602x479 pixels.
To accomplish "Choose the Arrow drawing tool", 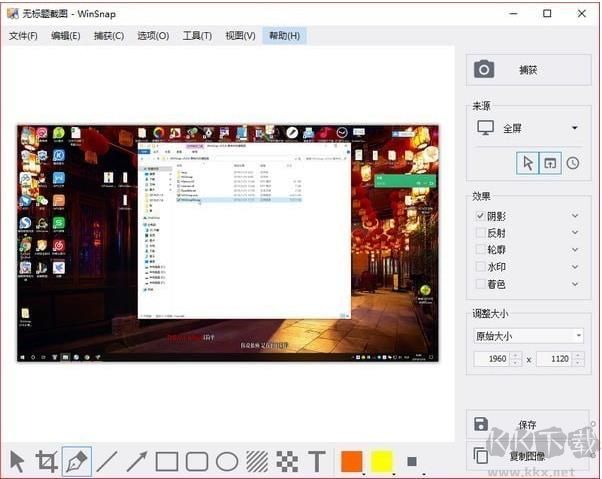I will (x=137, y=461).
